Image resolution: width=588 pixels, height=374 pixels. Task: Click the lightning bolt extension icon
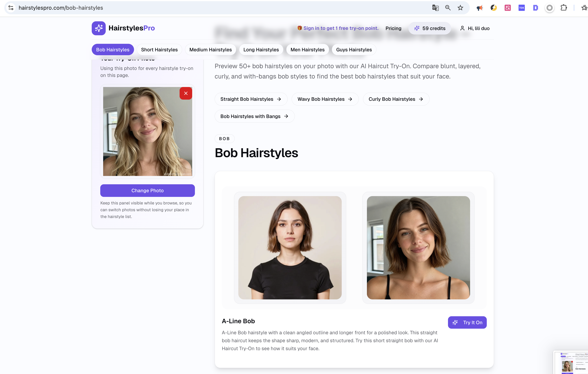(494, 8)
